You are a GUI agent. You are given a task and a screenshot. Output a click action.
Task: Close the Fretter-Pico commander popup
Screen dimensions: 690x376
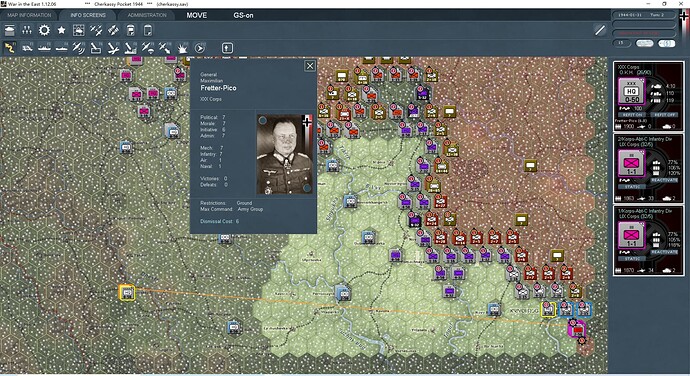(x=310, y=66)
